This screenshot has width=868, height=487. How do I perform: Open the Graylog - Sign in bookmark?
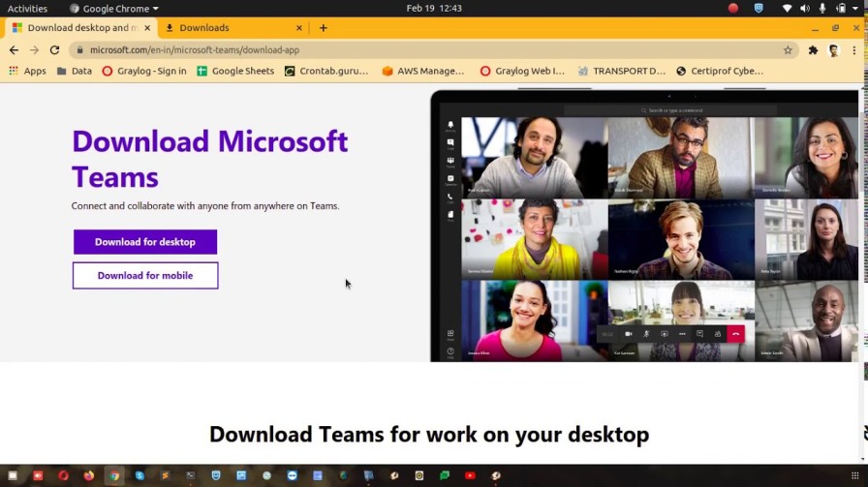(x=144, y=71)
